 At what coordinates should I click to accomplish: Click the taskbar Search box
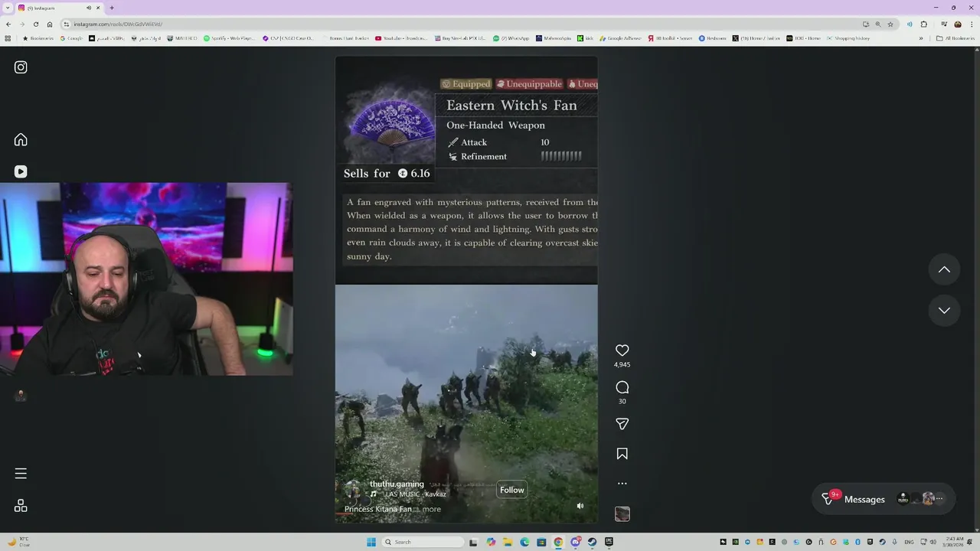423,542
